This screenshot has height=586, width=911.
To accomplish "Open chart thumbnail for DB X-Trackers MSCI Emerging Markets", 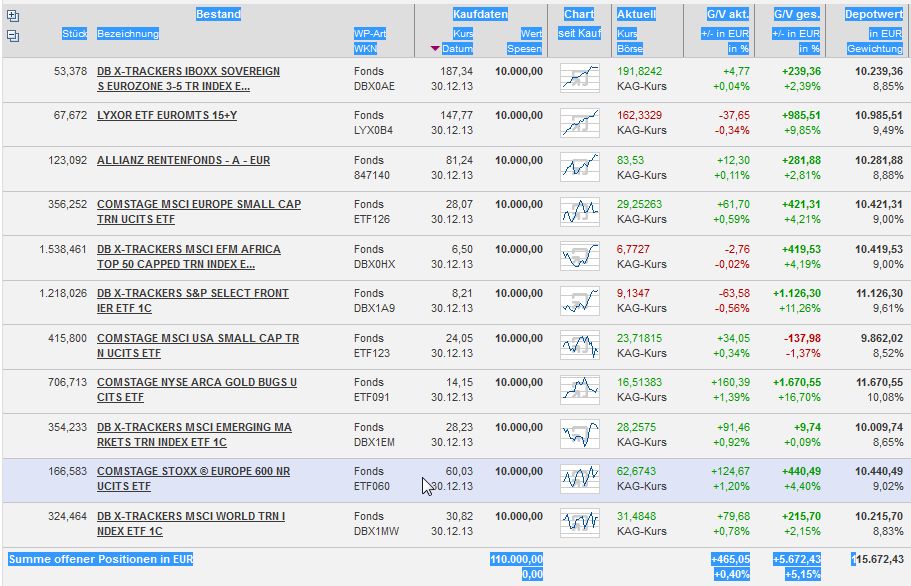I will point(580,434).
